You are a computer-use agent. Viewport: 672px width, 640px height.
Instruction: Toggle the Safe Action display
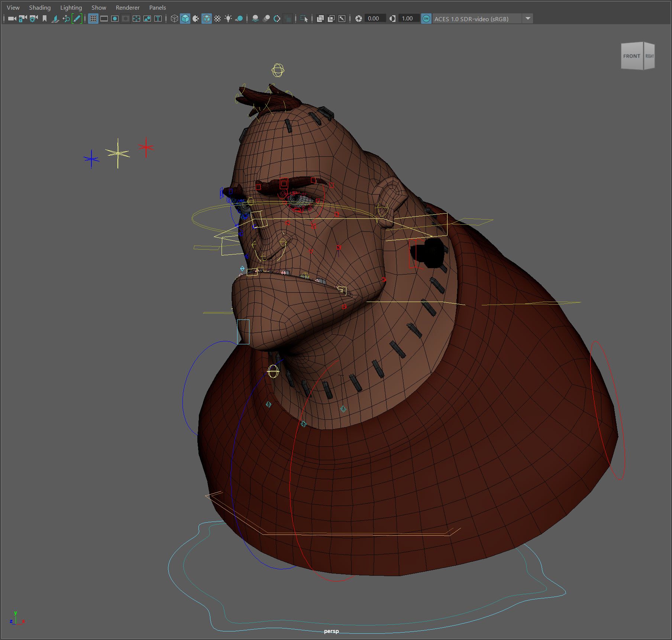click(x=147, y=19)
